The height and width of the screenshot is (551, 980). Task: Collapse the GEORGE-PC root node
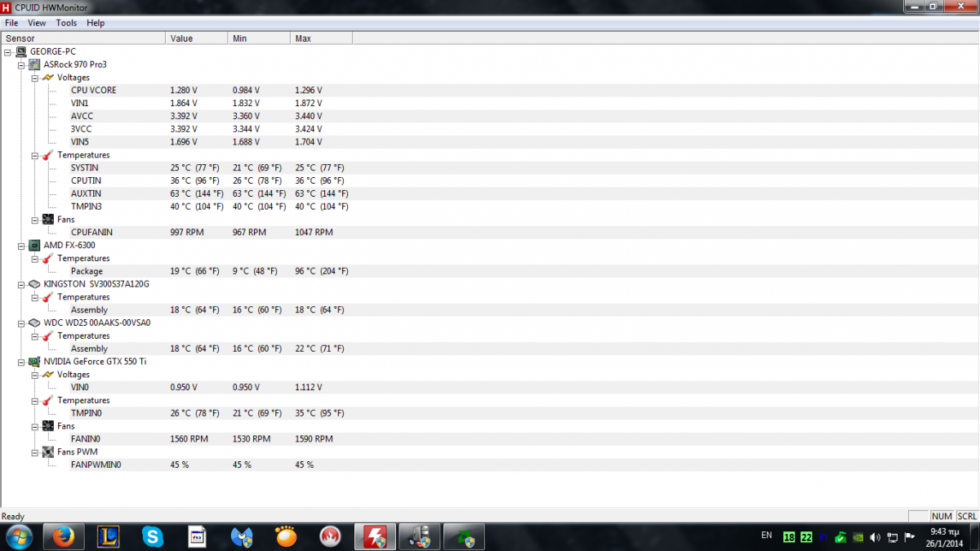8,51
